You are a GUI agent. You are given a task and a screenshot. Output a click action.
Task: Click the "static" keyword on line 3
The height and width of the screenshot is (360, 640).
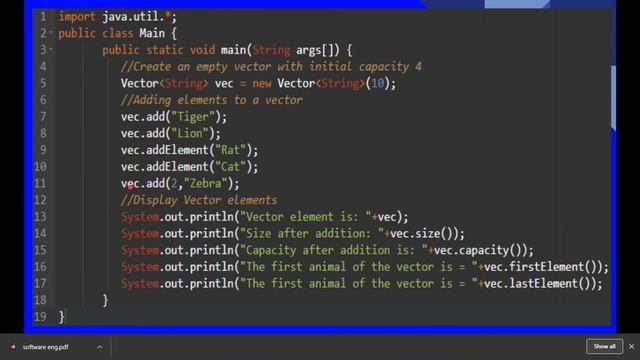tap(164, 50)
